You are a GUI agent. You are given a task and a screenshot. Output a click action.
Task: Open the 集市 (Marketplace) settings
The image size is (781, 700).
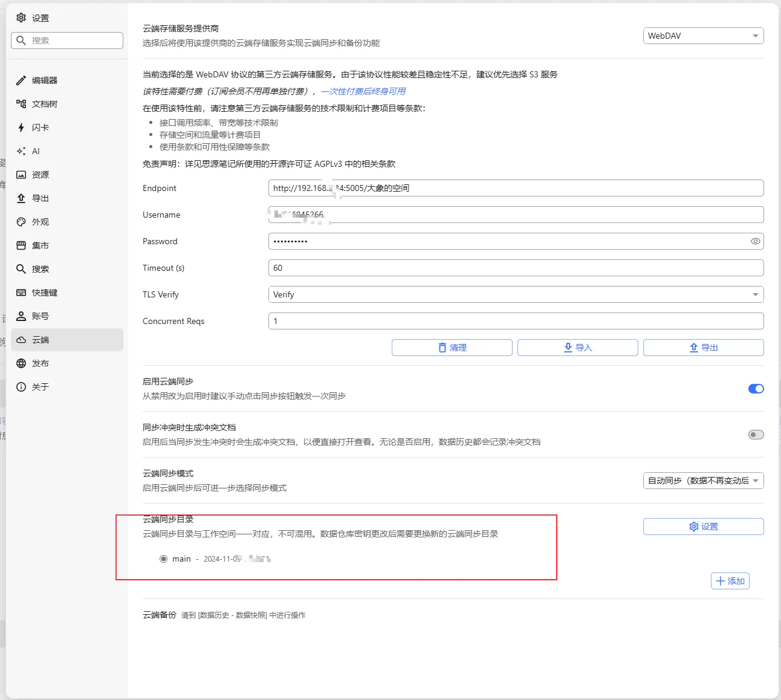coord(40,245)
